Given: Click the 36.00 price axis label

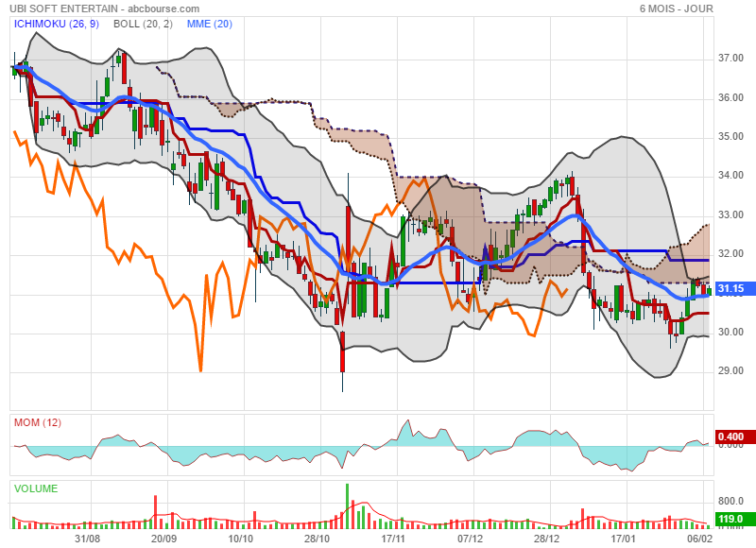Looking at the screenshot, I should [x=730, y=97].
